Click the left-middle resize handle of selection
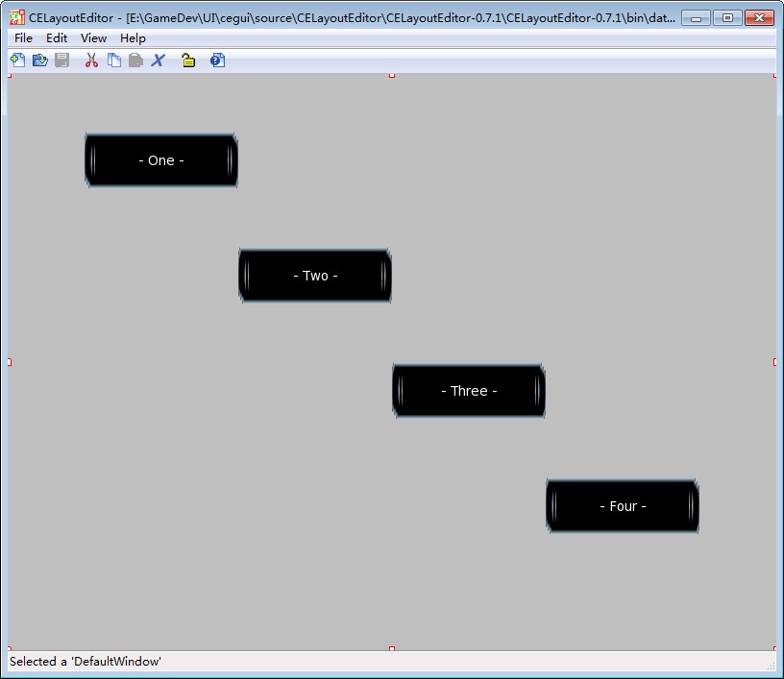 (x=10, y=362)
